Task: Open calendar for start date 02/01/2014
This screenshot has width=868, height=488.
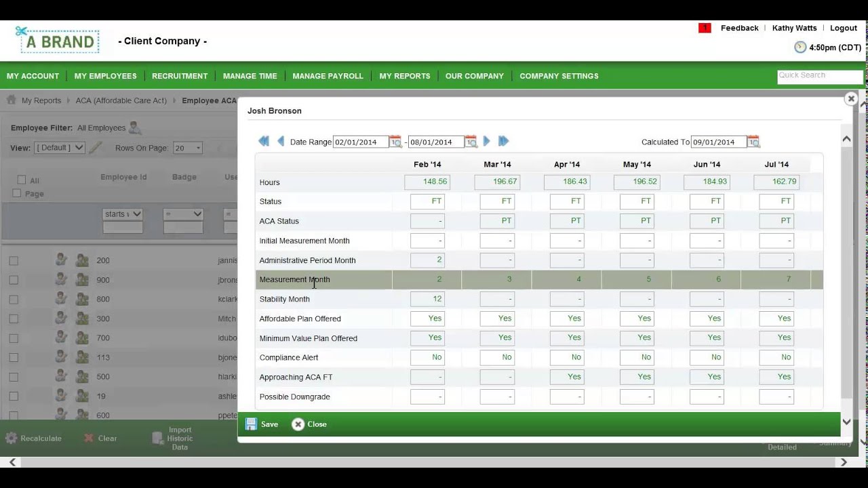Action: 395,142
